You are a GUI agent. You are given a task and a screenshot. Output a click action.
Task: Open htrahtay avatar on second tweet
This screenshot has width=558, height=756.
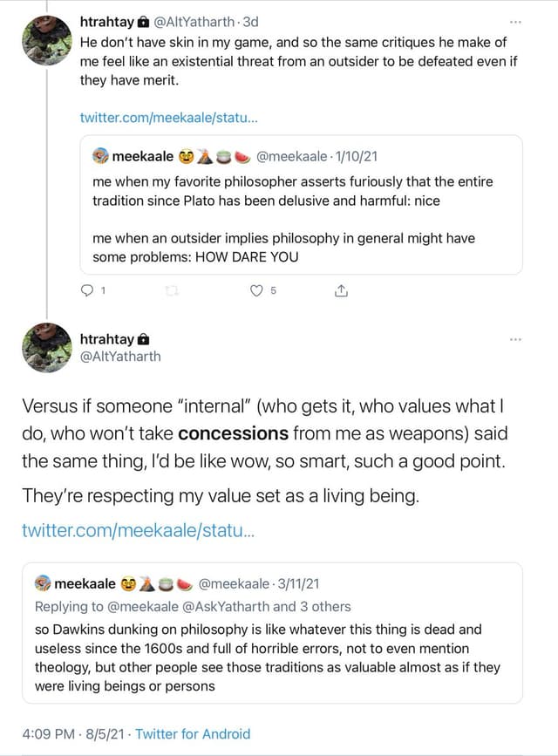[46, 347]
